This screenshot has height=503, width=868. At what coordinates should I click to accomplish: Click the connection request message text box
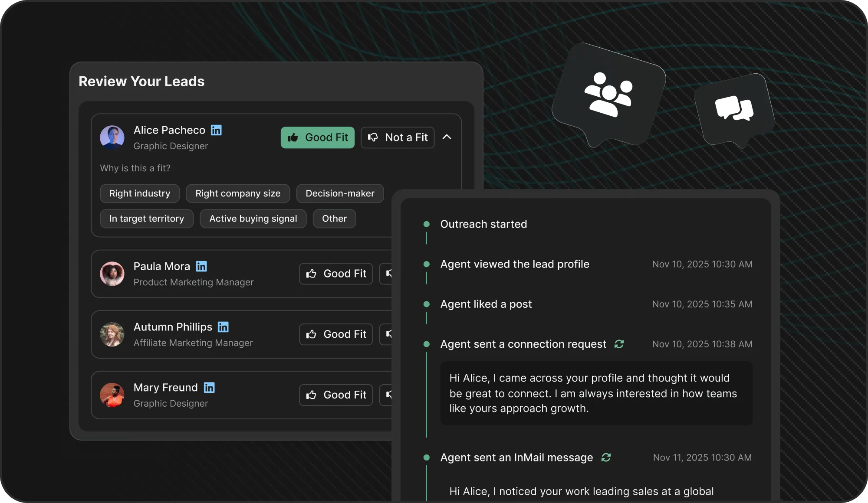pyautogui.click(x=596, y=393)
